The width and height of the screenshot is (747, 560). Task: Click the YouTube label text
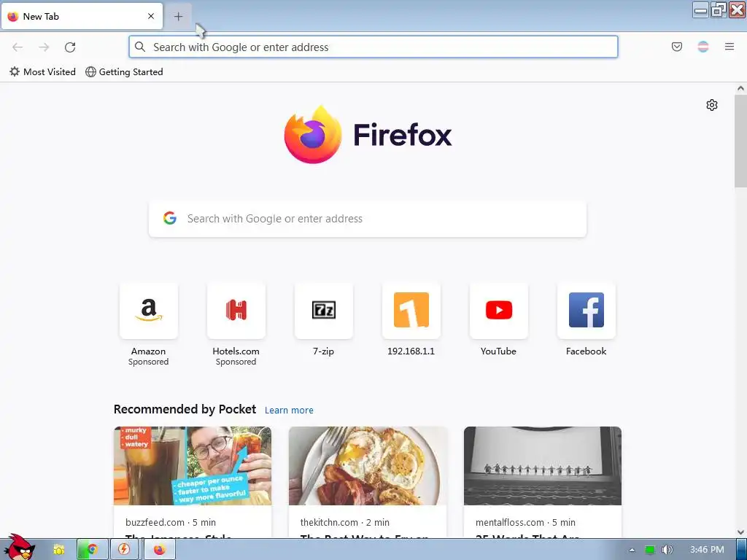pos(498,351)
